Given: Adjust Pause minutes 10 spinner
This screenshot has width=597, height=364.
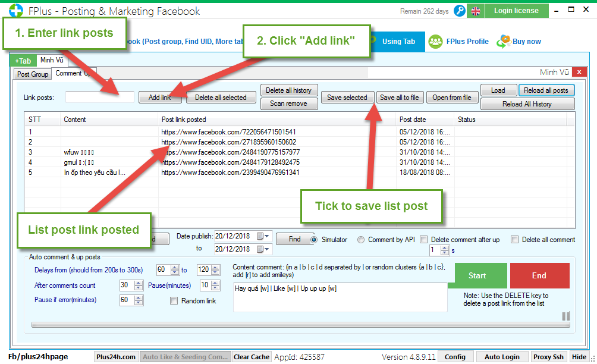Looking at the screenshot, I should point(215,285).
